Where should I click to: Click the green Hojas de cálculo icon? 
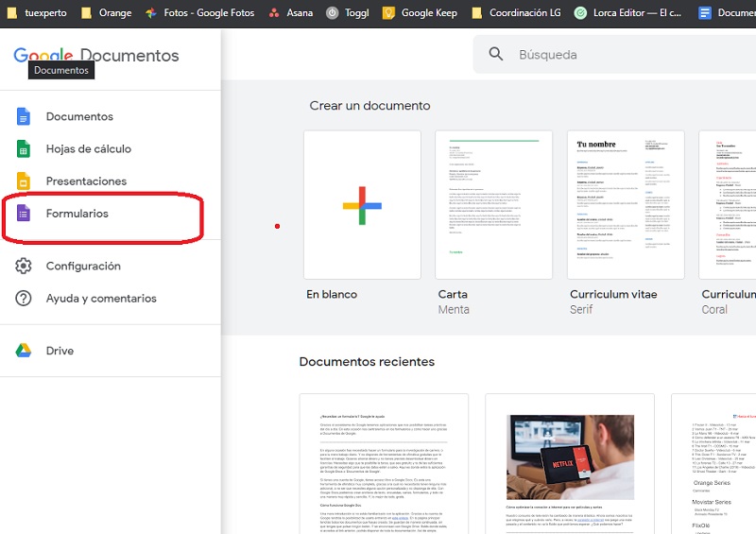[23, 148]
